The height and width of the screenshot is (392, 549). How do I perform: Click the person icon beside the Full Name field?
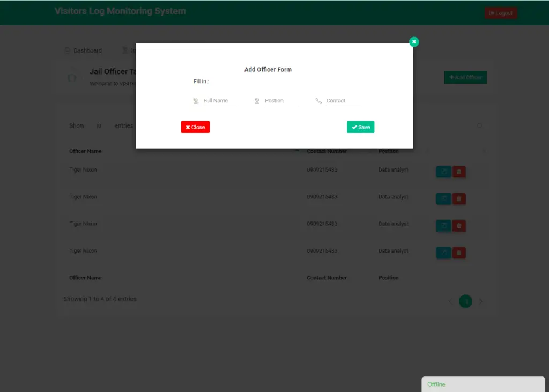tap(196, 100)
